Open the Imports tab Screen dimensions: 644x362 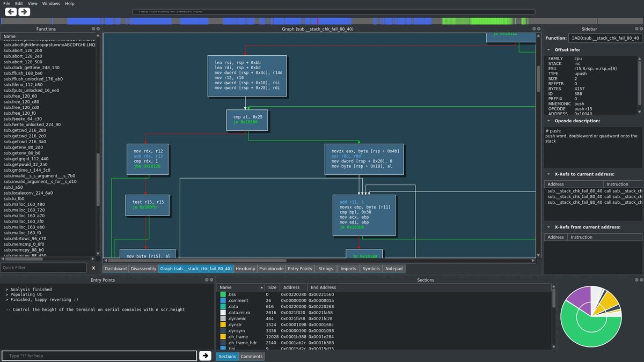[x=348, y=269]
